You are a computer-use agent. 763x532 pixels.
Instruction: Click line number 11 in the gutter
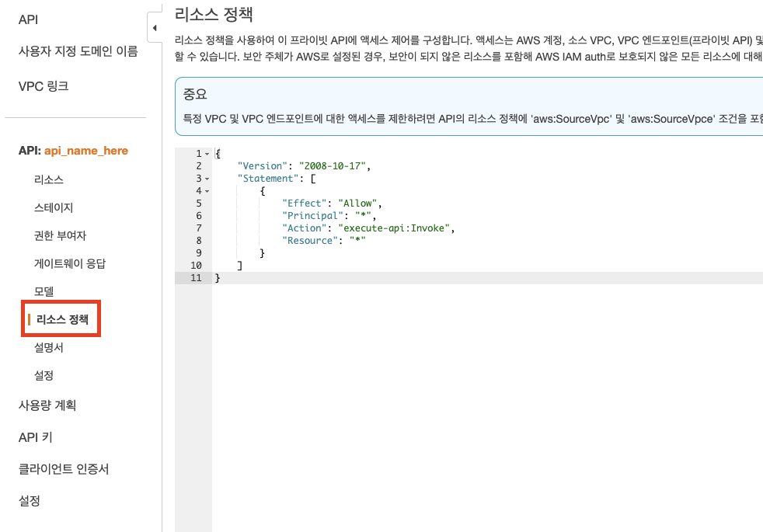[196, 278]
